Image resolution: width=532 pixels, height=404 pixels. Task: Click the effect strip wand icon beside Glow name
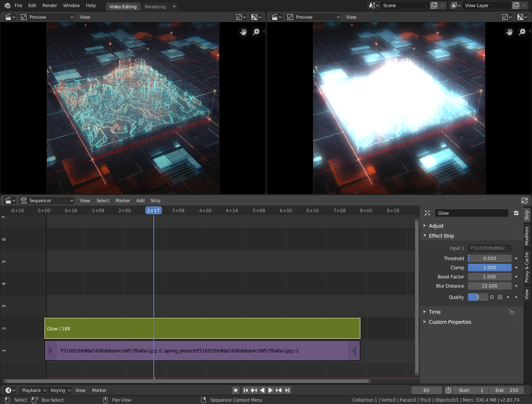pyautogui.click(x=427, y=213)
